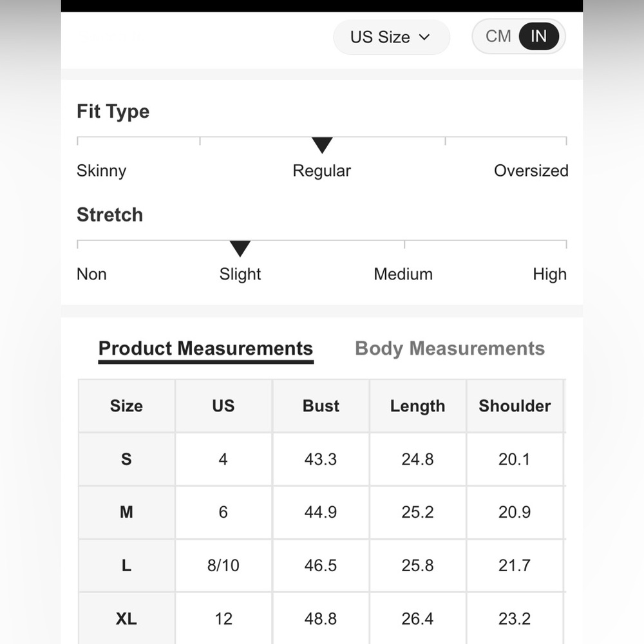This screenshot has height=644, width=644.
Task: Click the Size column header
Action: 126,406
